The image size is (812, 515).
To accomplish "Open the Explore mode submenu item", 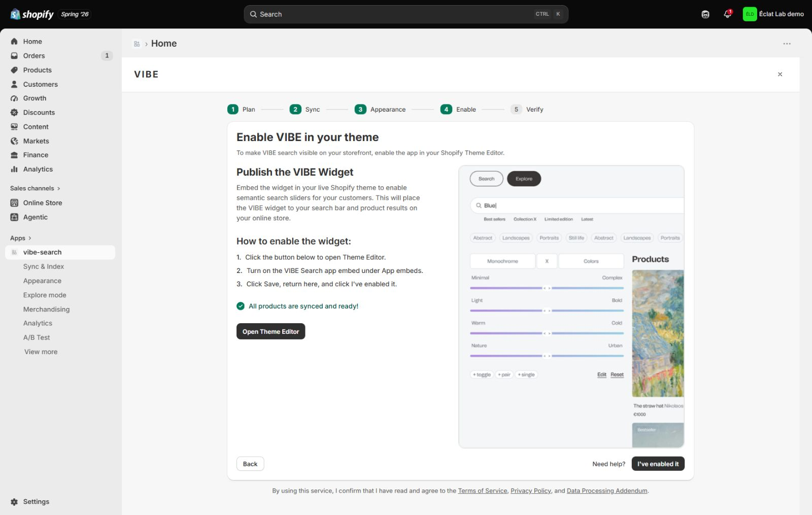I will [45, 295].
